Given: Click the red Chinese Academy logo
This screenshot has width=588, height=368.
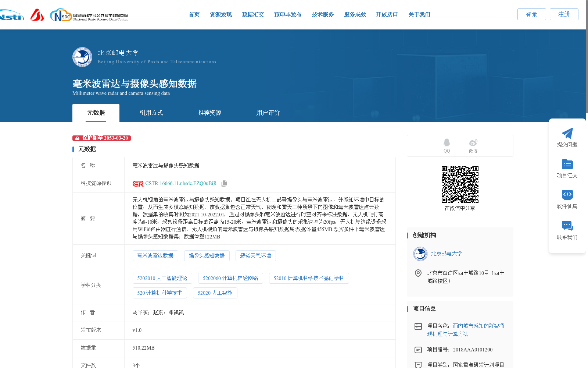Looking at the screenshot, I should coord(37,15).
